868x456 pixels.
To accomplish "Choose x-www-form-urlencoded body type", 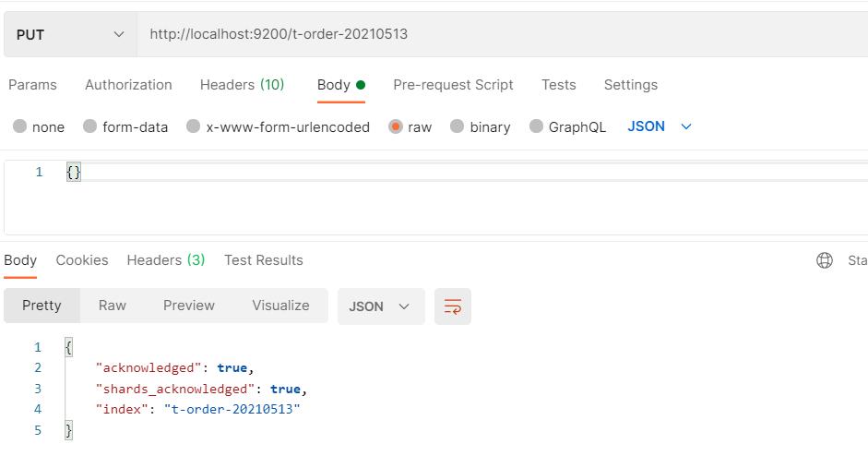I will [194, 126].
